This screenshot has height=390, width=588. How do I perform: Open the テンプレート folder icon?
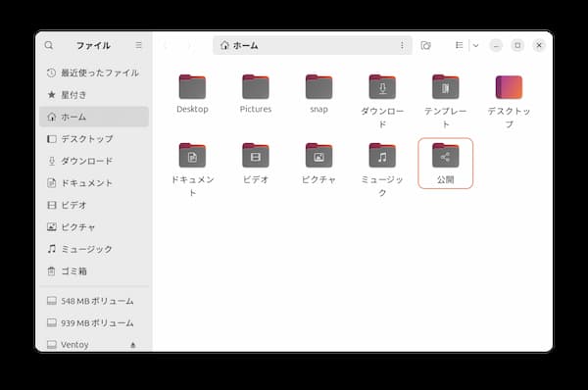pos(446,87)
